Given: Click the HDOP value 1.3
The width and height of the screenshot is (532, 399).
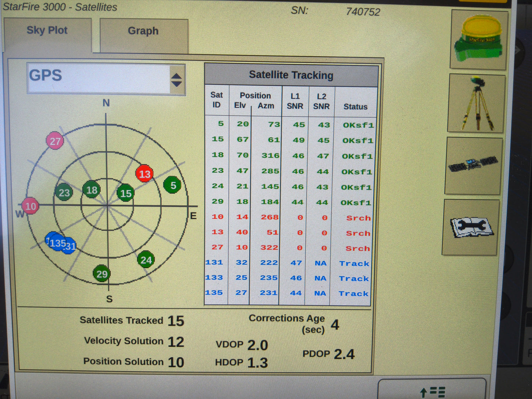Looking at the screenshot, I should (257, 363).
